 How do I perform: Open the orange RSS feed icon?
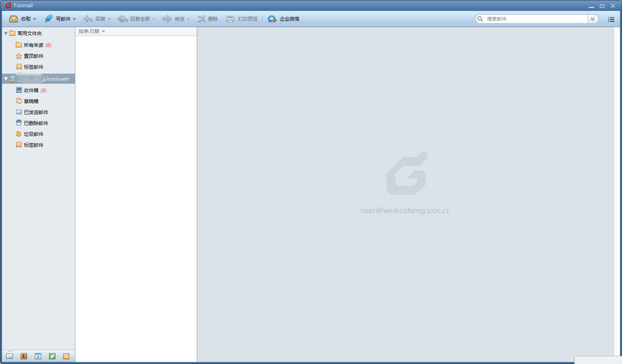pyautogui.click(x=66, y=356)
